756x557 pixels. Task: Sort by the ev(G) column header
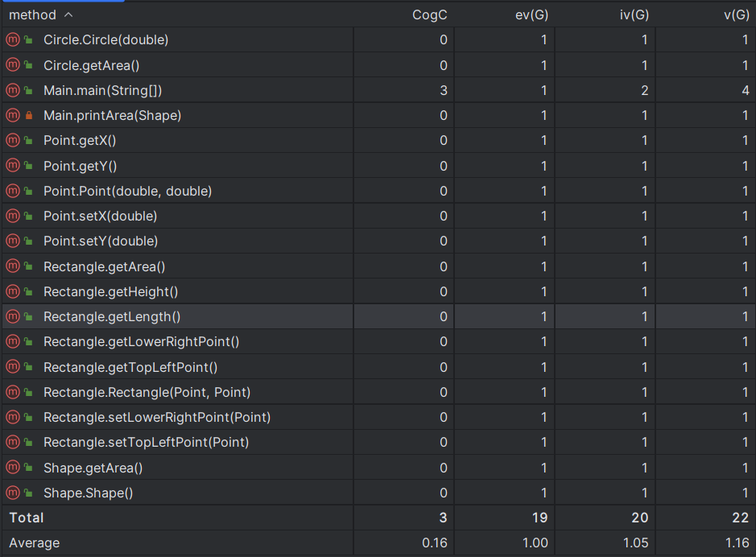(x=531, y=14)
